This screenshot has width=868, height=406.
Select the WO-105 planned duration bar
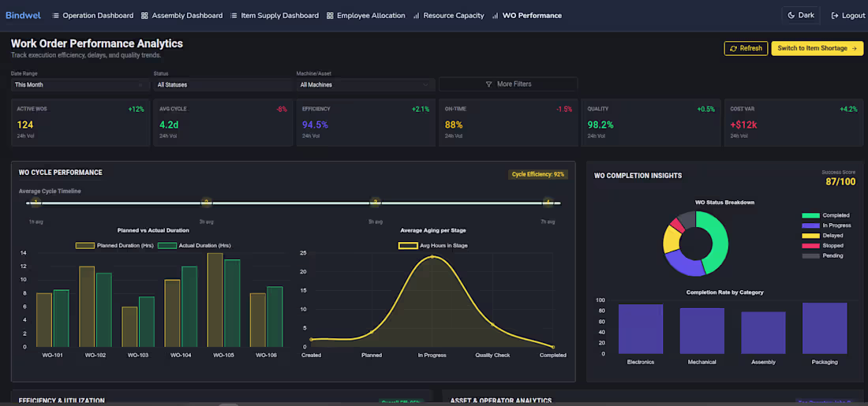(215, 300)
